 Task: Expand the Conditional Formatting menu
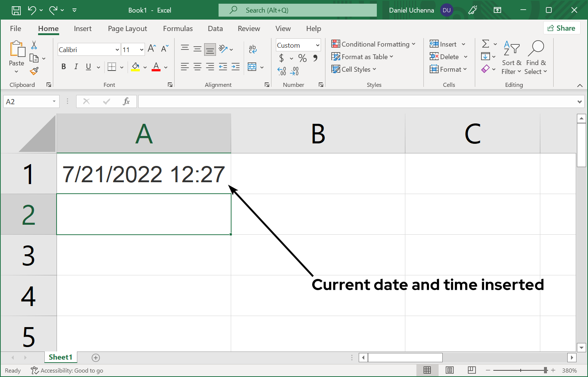coord(373,44)
